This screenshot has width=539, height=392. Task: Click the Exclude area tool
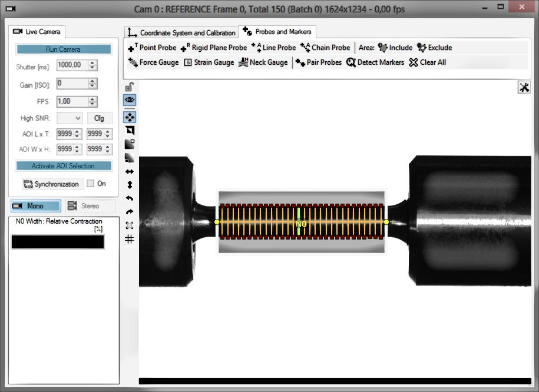(x=434, y=48)
